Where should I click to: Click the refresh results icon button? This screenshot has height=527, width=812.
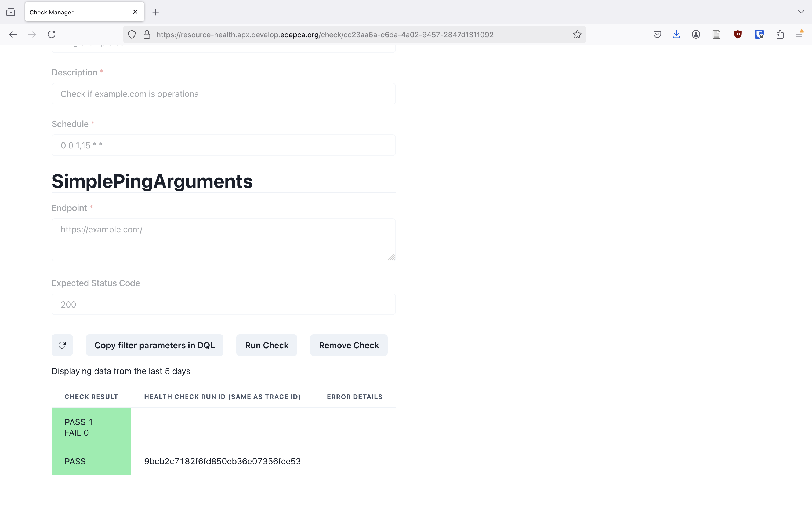tap(62, 345)
